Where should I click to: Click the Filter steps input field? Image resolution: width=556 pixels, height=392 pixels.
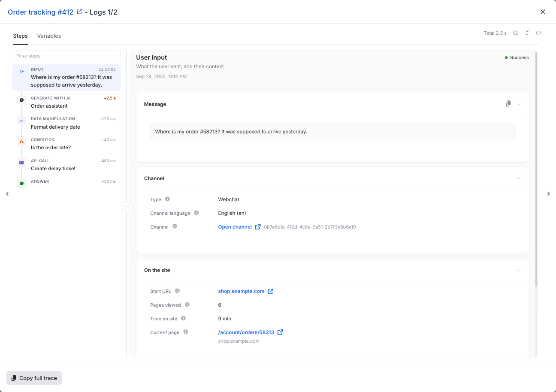click(66, 56)
